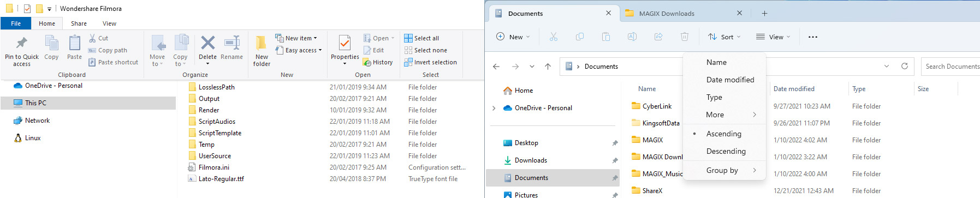Image resolution: width=980 pixels, height=198 pixels.
Task: Switch to the View ribbon tab
Action: 109,23
